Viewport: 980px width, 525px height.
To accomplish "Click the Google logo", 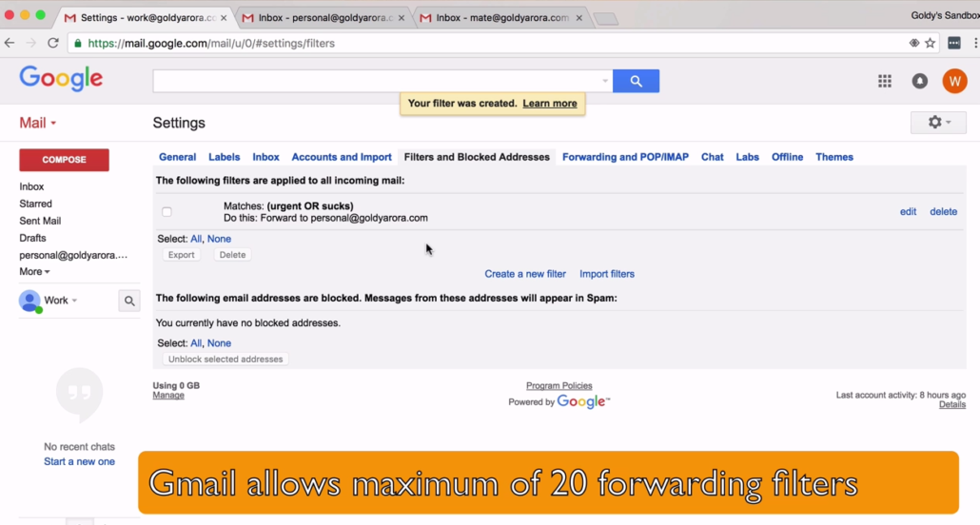I will (x=61, y=79).
